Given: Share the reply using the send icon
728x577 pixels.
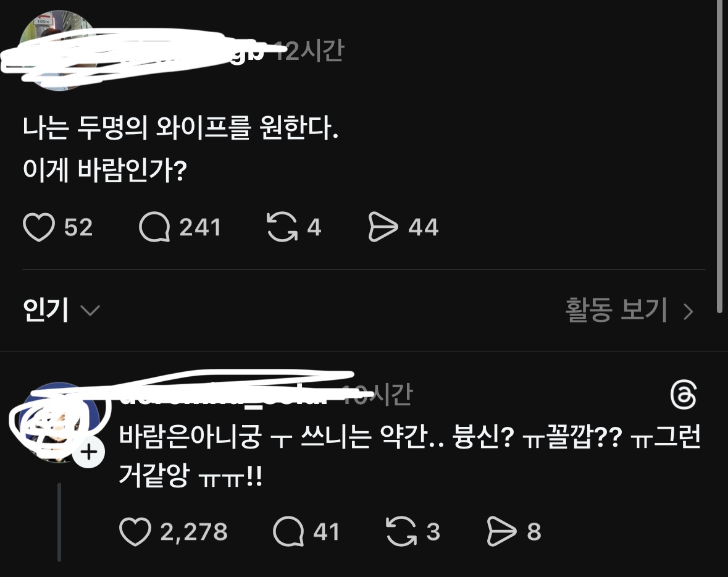Looking at the screenshot, I should [501, 531].
